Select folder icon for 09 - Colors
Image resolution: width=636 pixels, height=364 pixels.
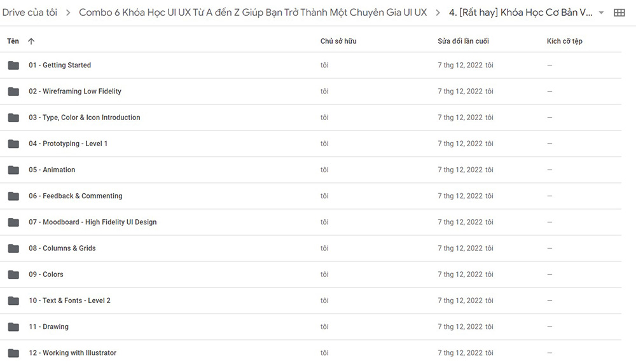tap(13, 274)
